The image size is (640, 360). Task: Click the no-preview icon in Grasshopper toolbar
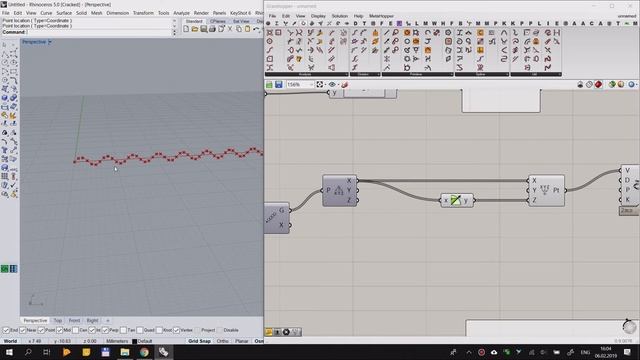[x=580, y=84]
